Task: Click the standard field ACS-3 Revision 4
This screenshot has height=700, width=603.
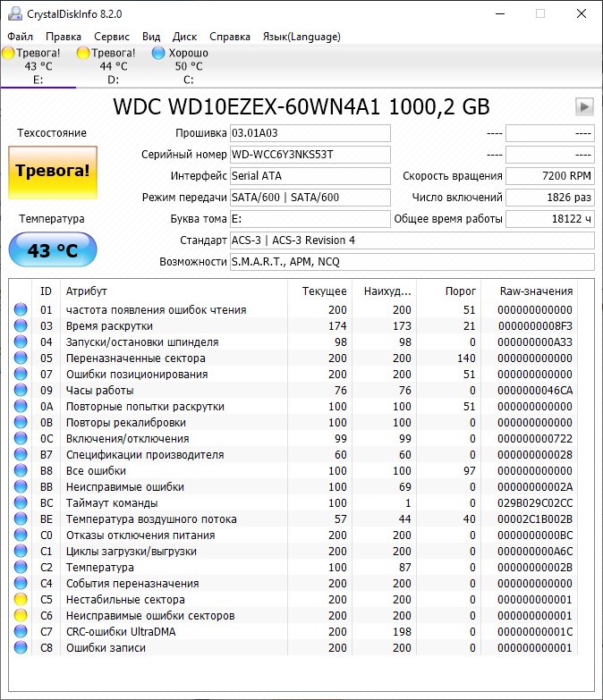Action: pos(412,240)
